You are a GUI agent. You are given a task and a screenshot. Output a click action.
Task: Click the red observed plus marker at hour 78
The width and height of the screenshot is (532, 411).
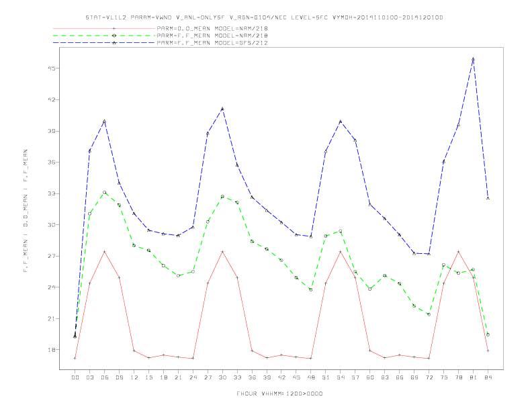tap(458, 252)
